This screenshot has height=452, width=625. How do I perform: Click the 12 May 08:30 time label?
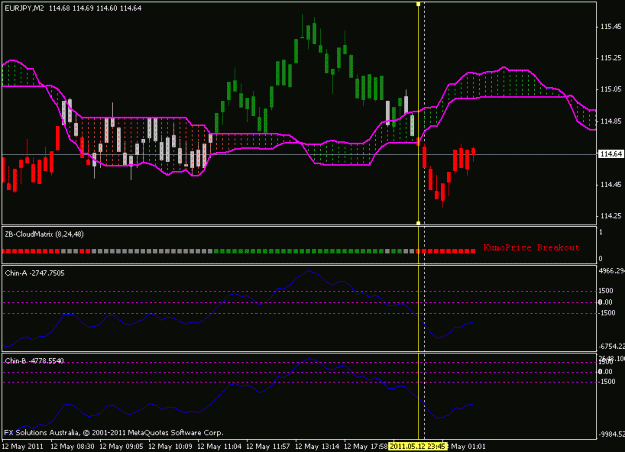(72, 446)
